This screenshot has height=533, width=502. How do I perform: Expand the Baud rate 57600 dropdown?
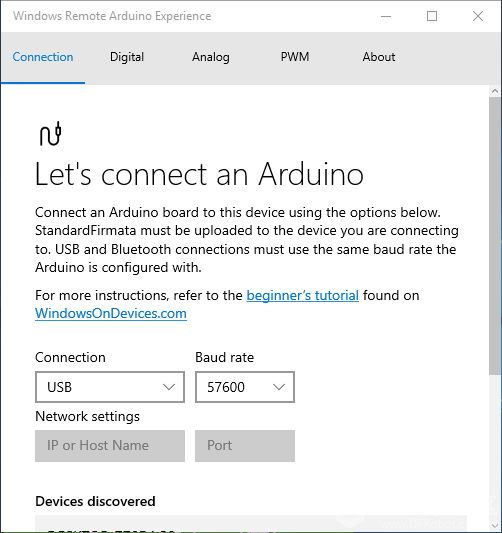245,387
